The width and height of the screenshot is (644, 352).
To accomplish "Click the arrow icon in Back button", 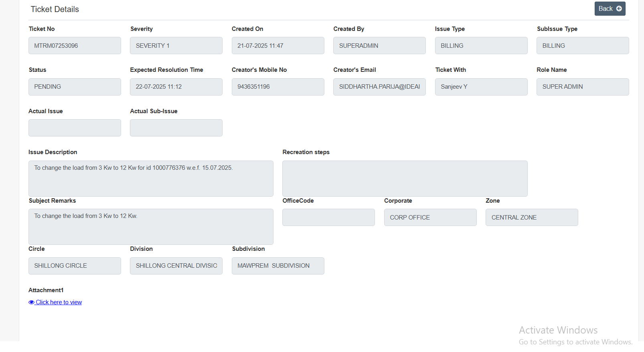I will (619, 9).
